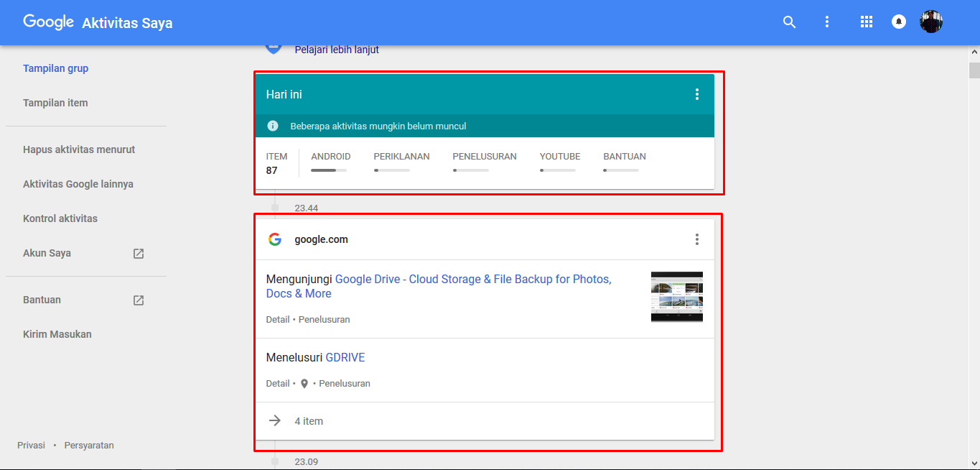Open Bantuan in the sidebar
This screenshot has width=980, height=470.
pyautogui.click(x=42, y=300)
